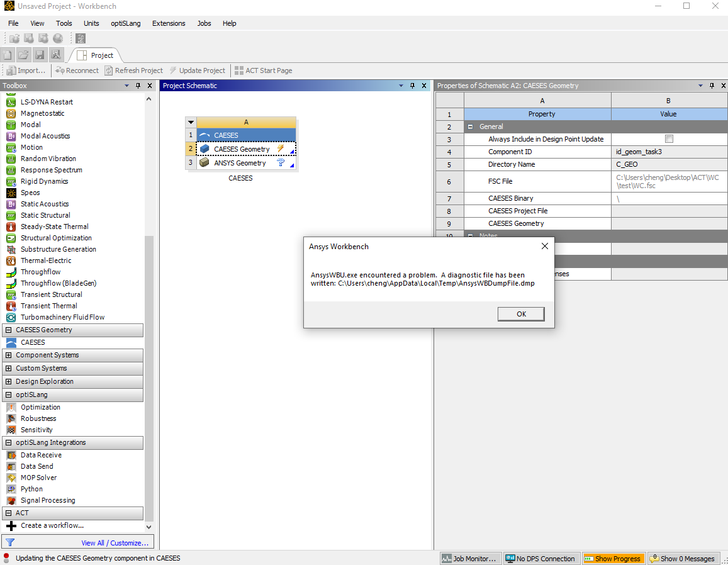Switch to the Project tab

pos(96,55)
